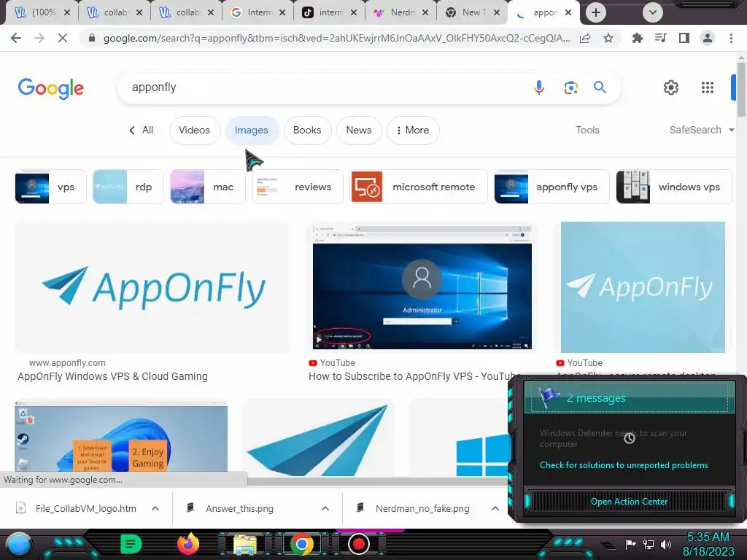This screenshot has width=747, height=560.
Task: Select the Images tab
Action: click(252, 130)
